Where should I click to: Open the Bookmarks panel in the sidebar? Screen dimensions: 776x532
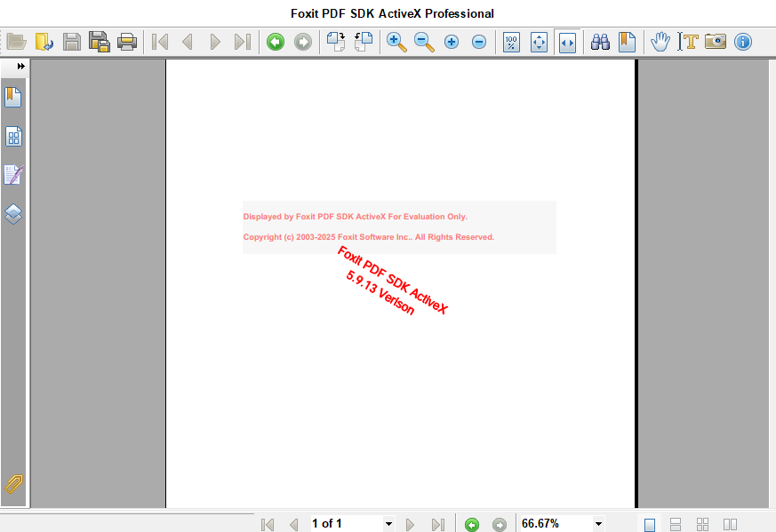(x=13, y=98)
